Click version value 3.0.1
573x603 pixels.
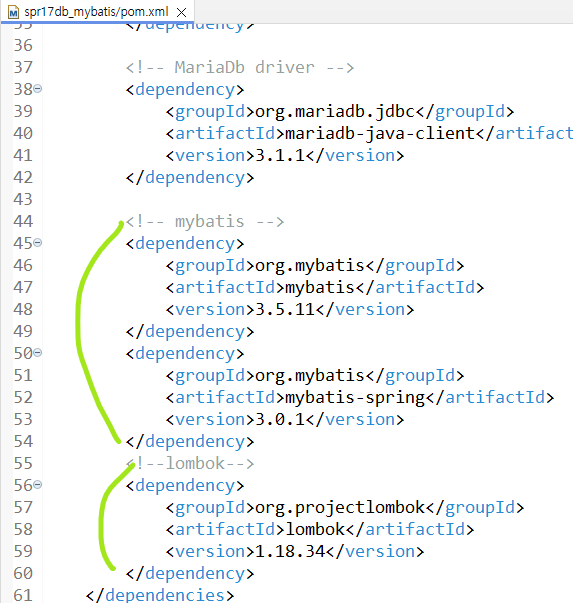(x=280, y=419)
